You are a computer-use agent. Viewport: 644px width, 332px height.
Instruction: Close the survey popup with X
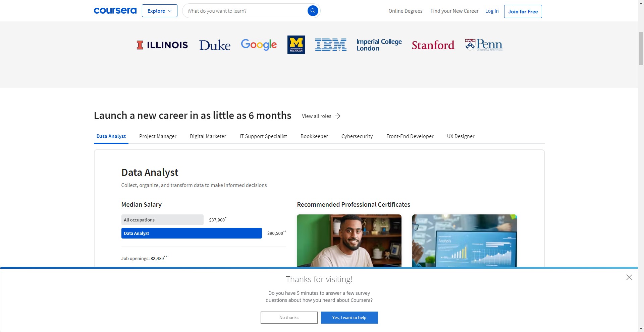629,277
